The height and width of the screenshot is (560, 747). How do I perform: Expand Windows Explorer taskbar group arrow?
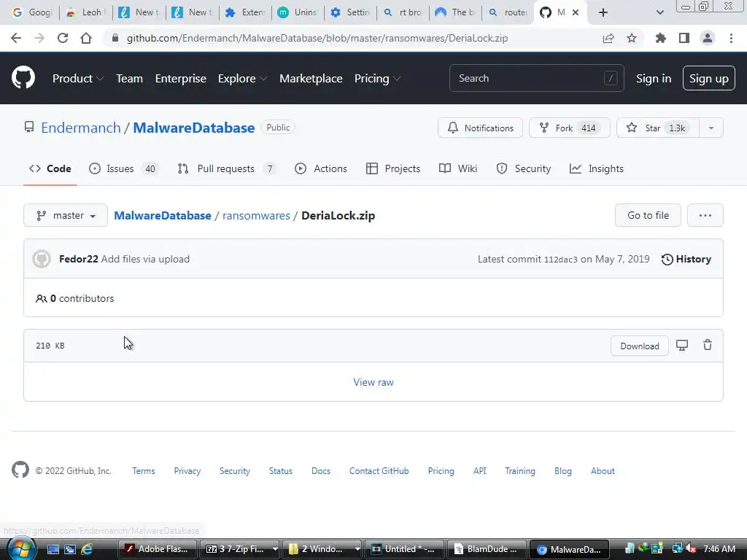(x=357, y=549)
